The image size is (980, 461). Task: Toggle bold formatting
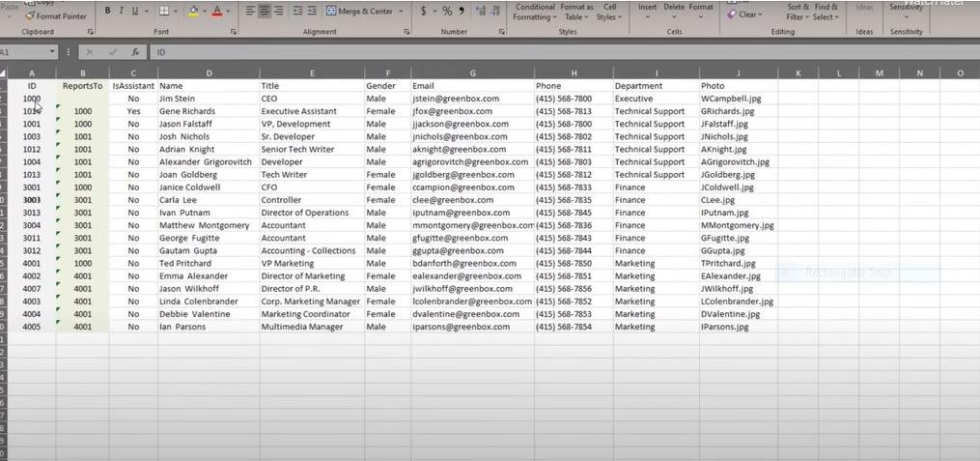coord(107,12)
